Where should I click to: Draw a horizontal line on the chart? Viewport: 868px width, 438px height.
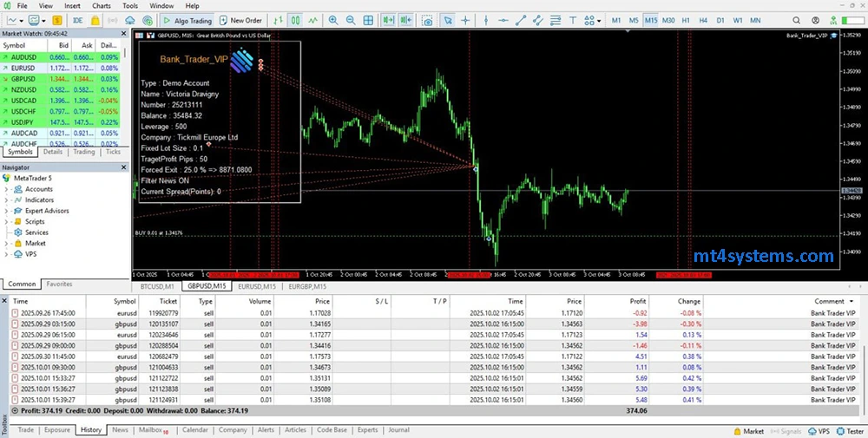pyautogui.click(x=503, y=21)
